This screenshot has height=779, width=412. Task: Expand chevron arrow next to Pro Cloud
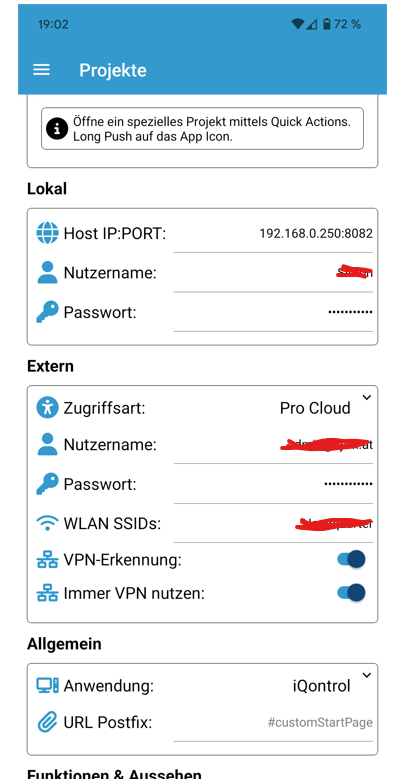pos(366,397)
